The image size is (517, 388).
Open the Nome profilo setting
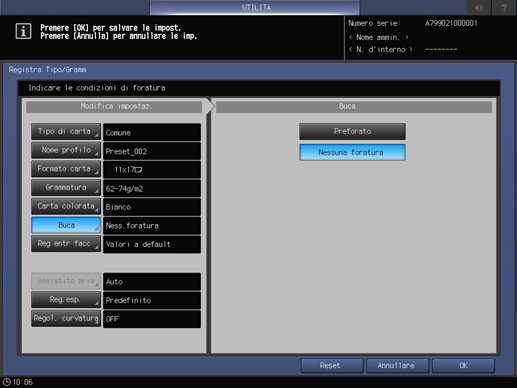[66, 150]
